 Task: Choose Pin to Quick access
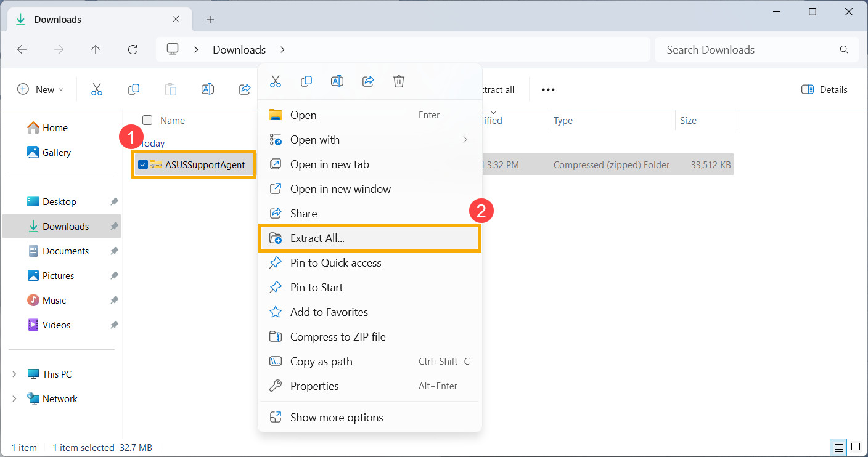click(x=370, y=263)
